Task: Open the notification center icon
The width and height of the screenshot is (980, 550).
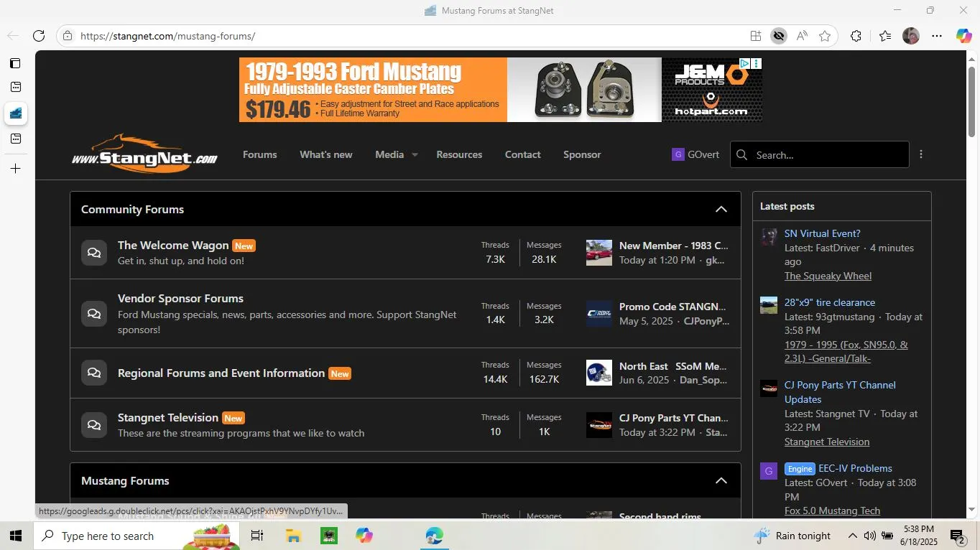Action: tap(957, 536)
